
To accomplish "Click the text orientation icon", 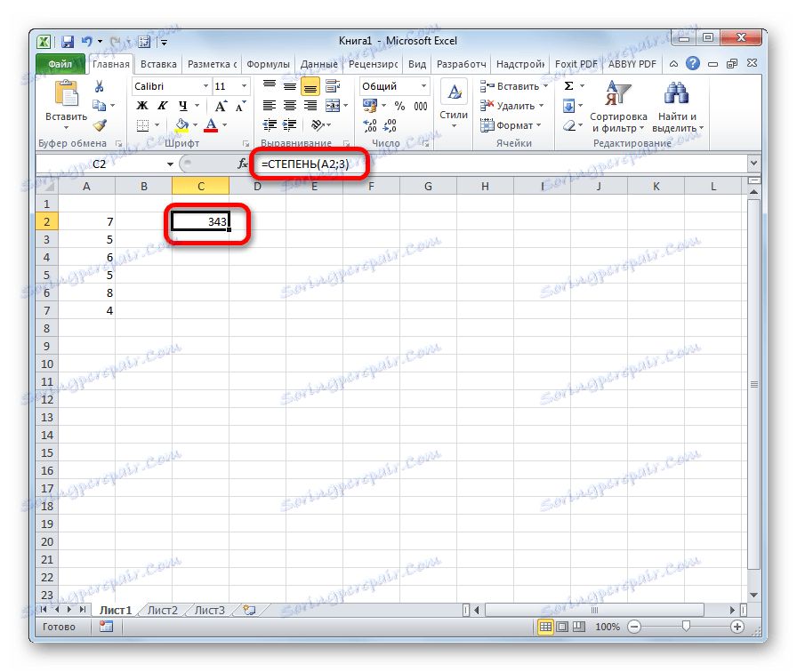I will pos(318,125).
